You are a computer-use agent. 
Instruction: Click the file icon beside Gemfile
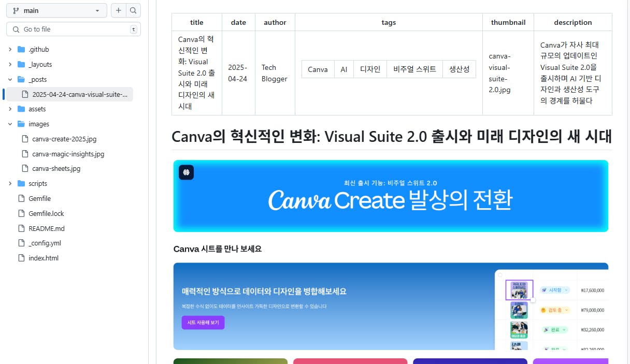[21, 199]
